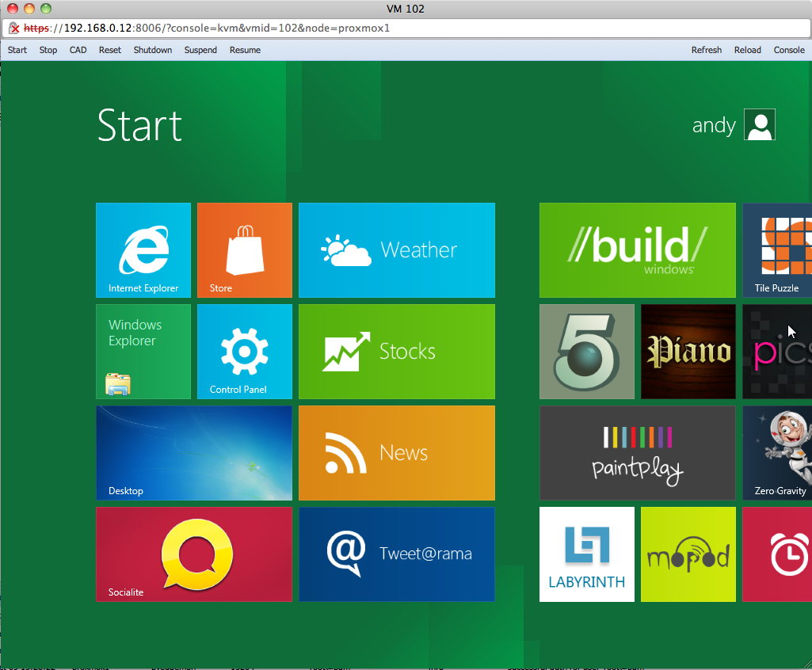Image resolution: width=812 pixels, height=670 pixels.
Task: Open the mopod tile
Action: tap(688, 554)
